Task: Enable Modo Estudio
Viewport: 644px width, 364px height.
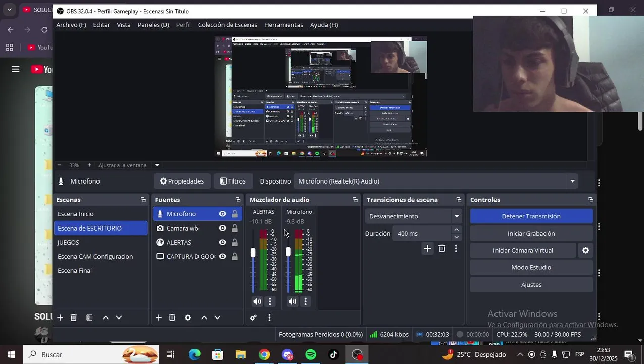Action: pyautogui.click(x=531, y=267)
